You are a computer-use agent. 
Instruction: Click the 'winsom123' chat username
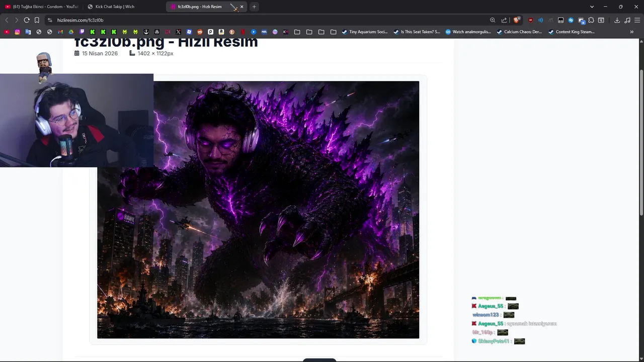486,315
